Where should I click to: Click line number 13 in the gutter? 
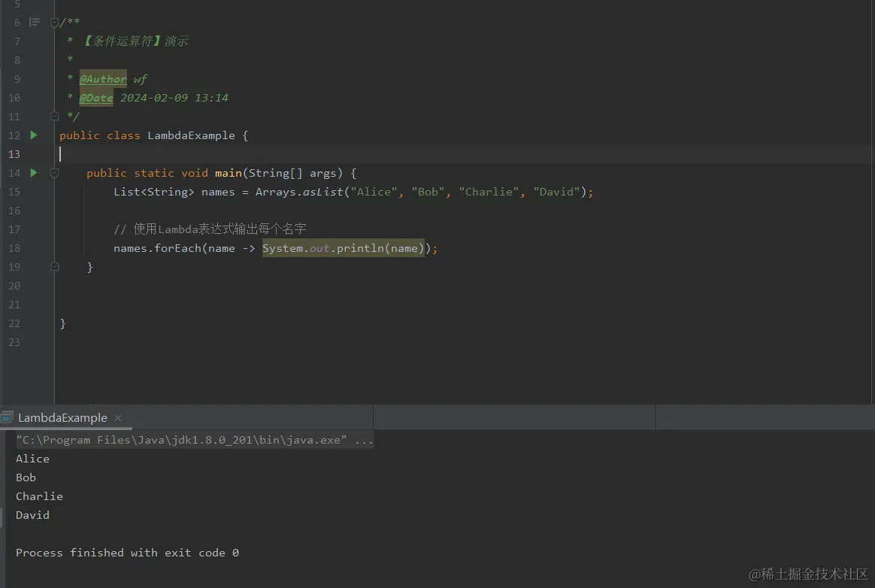tap(14, 154)
